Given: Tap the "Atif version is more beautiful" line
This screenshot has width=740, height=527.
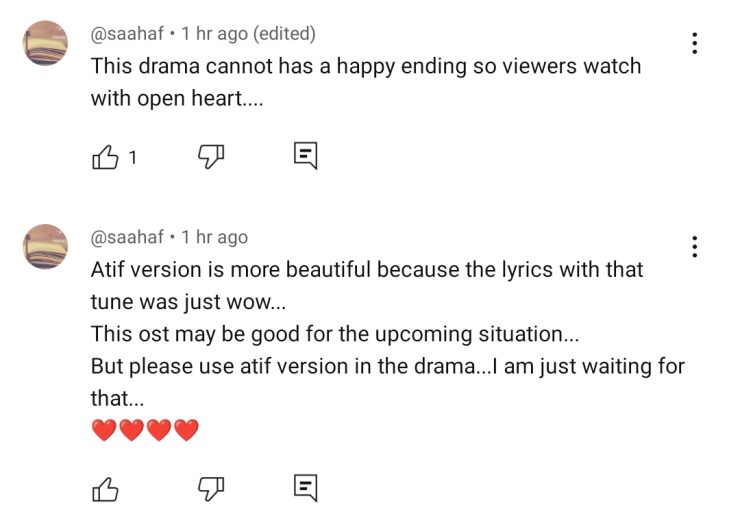Looking at the screenshot, I should pos(367,270).
